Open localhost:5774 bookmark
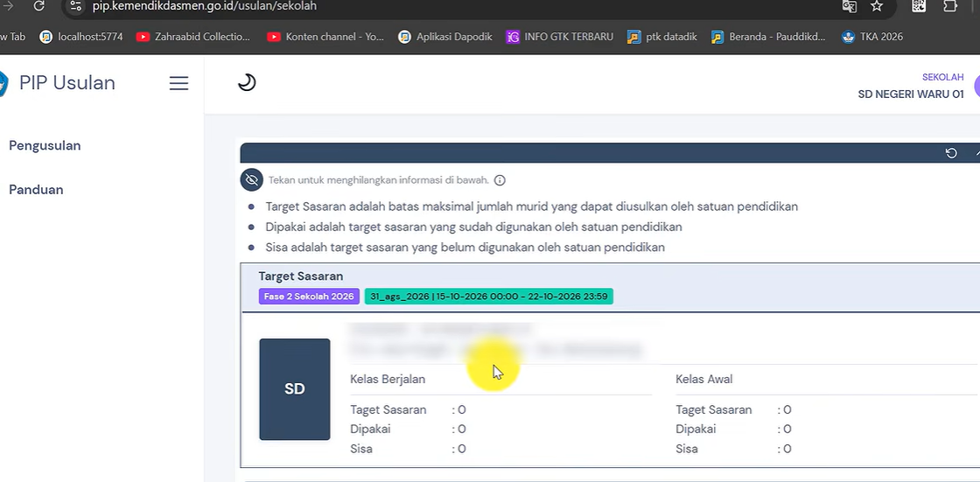The height and width of the screenshot is (482, 980). 81,37
